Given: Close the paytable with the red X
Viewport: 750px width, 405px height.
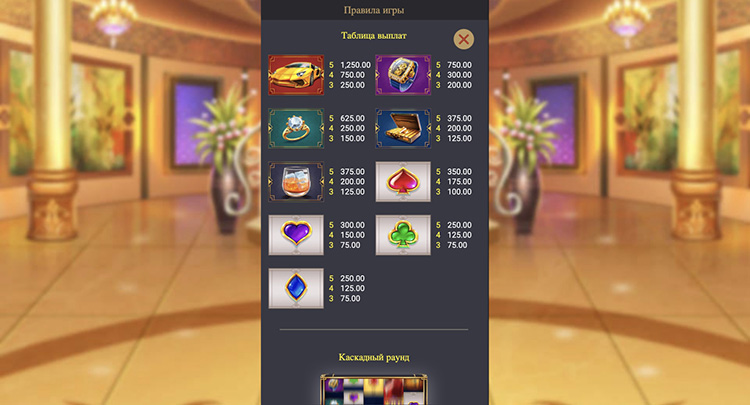Looking at the screenshot, I should 463,39.
